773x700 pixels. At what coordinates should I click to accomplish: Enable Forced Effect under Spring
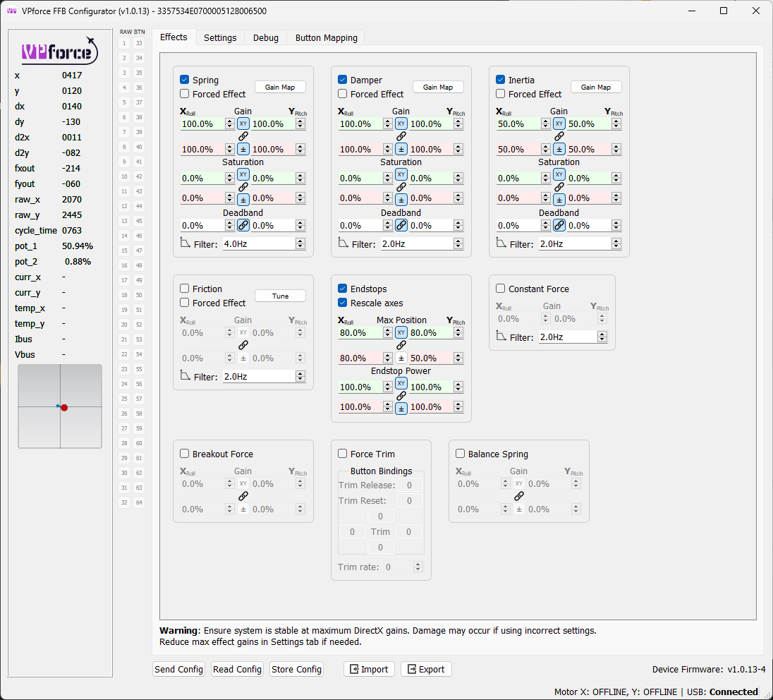click(x=185, y=94)
